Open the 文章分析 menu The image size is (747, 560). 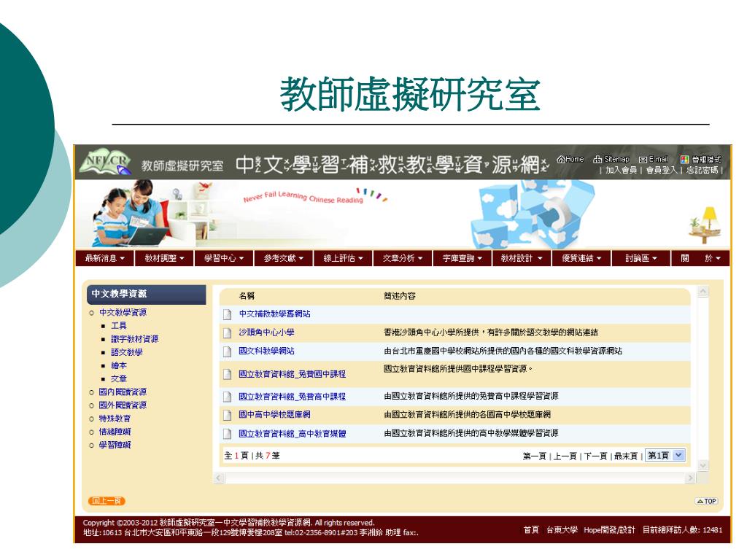pos(403,258)
